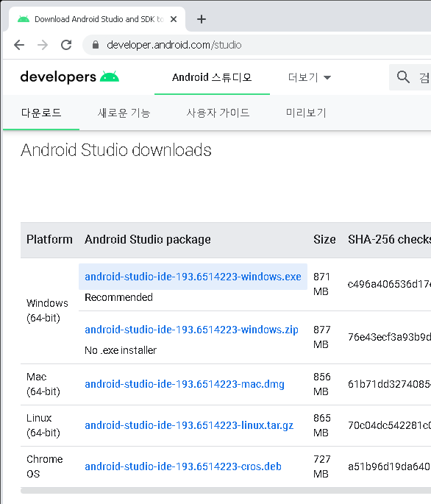
Task: Expand the 더보기 dropdown menu
Action: point(310,77)
